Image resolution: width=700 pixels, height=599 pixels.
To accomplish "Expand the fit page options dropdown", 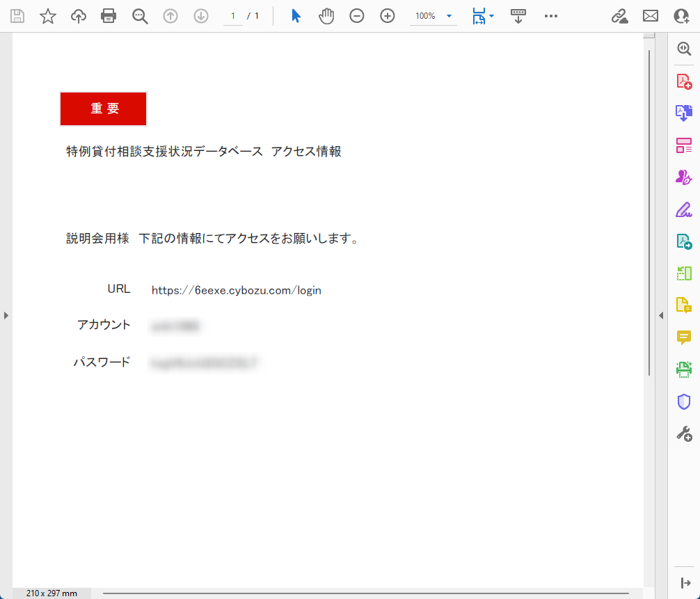I will [492, 16].
